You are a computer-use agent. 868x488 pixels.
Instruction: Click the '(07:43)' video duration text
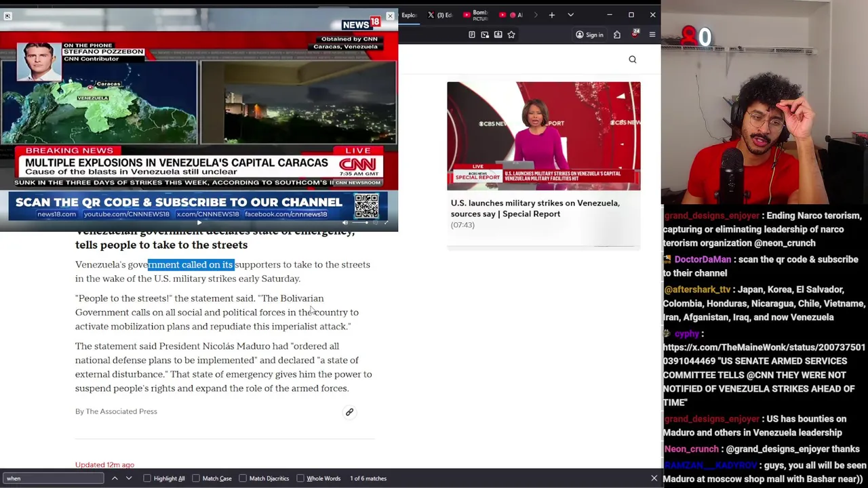point(462,225)
